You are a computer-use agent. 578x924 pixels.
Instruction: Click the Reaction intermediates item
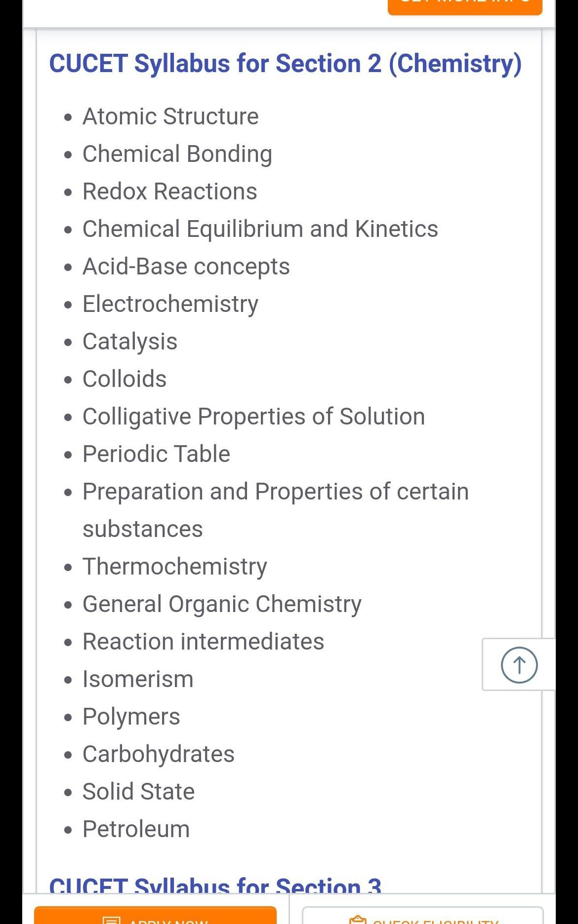point(204,642)
